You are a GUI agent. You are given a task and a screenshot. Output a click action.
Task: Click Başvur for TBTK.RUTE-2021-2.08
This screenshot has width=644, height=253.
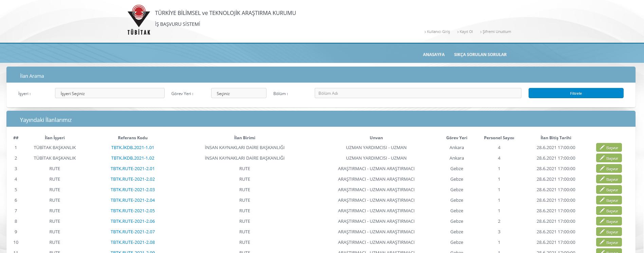(x=609, y=242)
